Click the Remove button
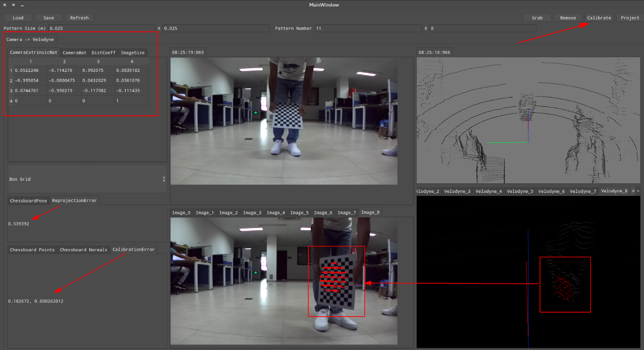644x350 pixels. point(568,18)
